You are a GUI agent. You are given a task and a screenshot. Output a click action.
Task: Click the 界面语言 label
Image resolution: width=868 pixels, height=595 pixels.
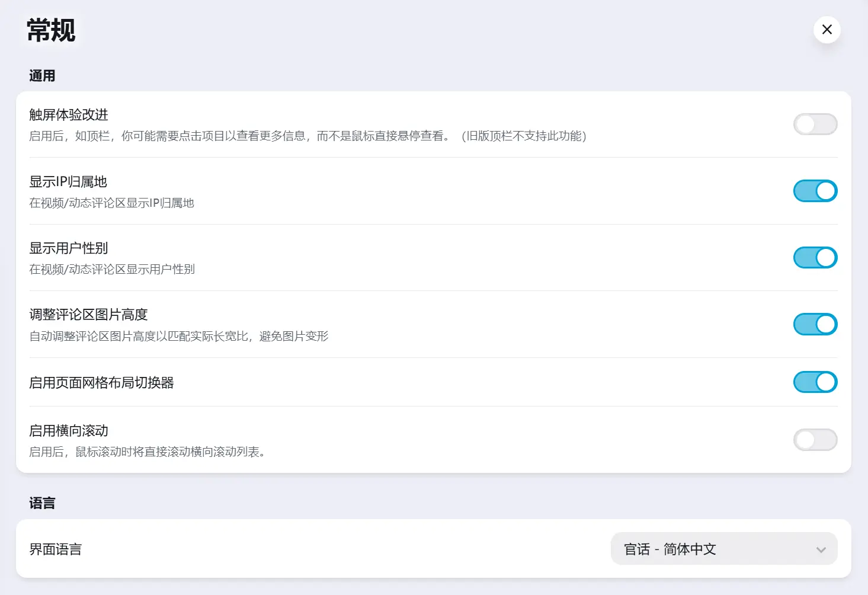pyautogui.click(x=56, y=549)
